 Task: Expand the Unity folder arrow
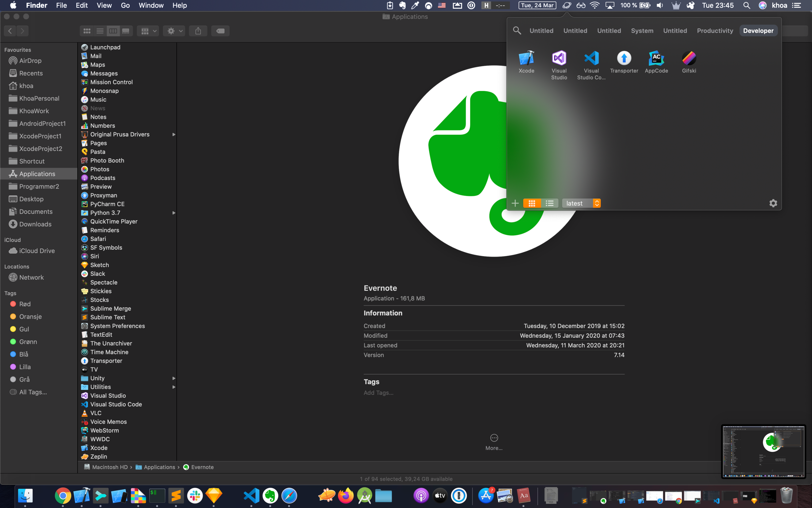(174, 378)
